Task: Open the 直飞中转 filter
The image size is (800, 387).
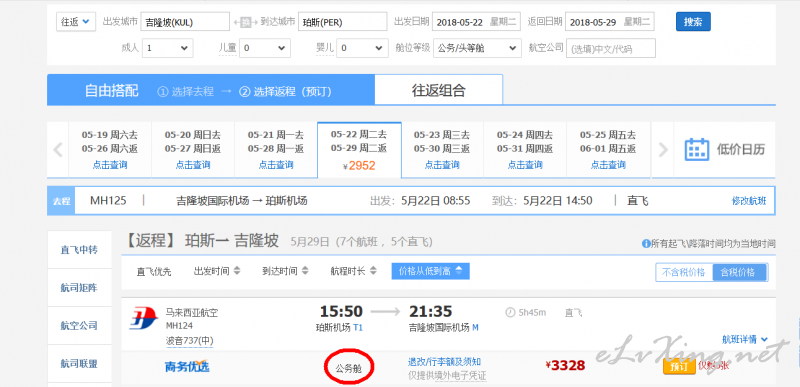Action: click(x=79, y=250)
